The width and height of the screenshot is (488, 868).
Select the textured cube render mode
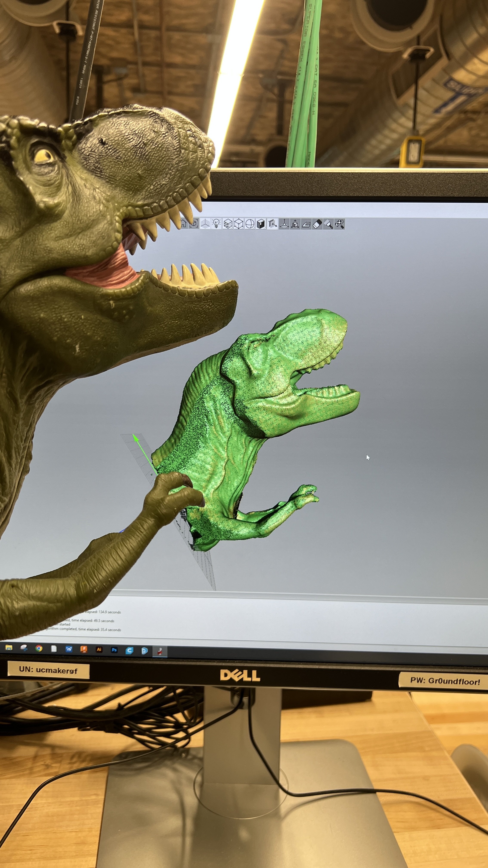228,224
